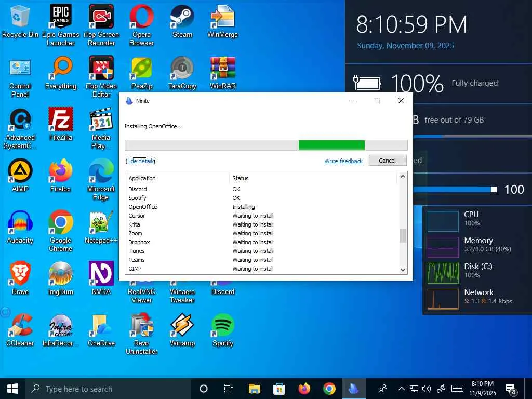Click the Ninite taskbar button

(353, 389)
